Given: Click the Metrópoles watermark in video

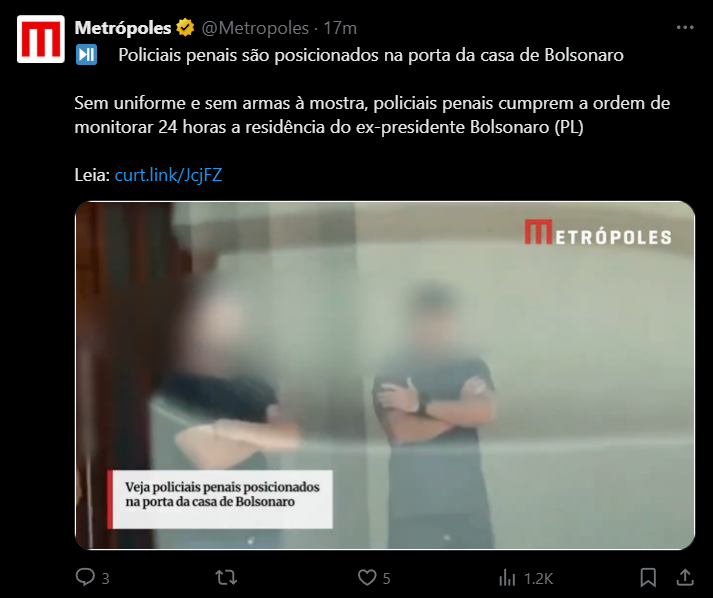Looking at the screenshot, I should (x=598, y=232).
